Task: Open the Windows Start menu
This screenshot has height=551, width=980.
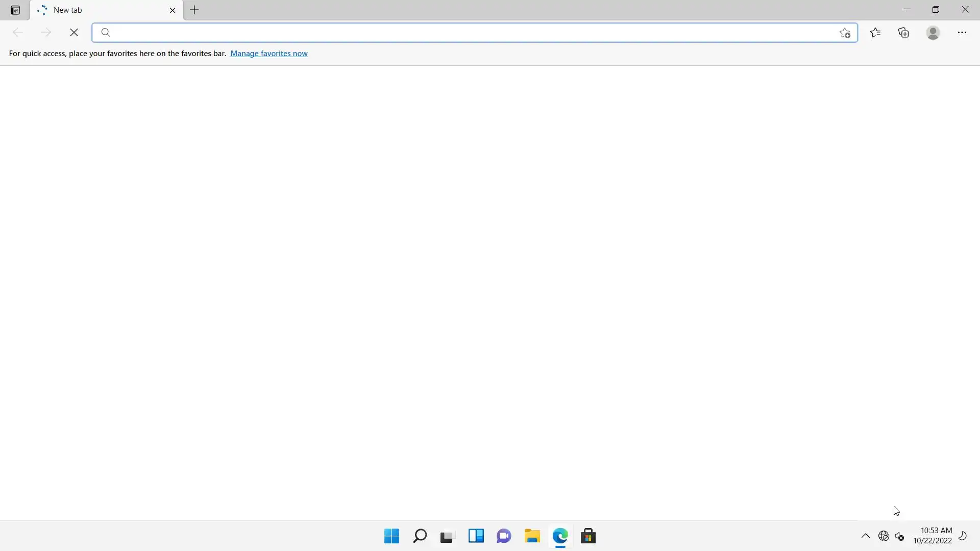Action: 391,536
